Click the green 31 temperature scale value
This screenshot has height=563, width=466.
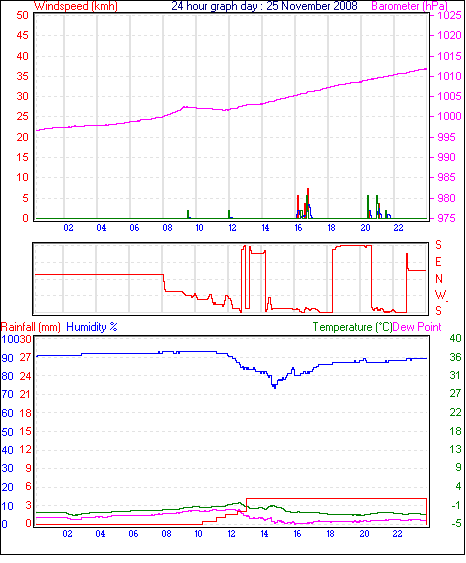click(455, 375)
